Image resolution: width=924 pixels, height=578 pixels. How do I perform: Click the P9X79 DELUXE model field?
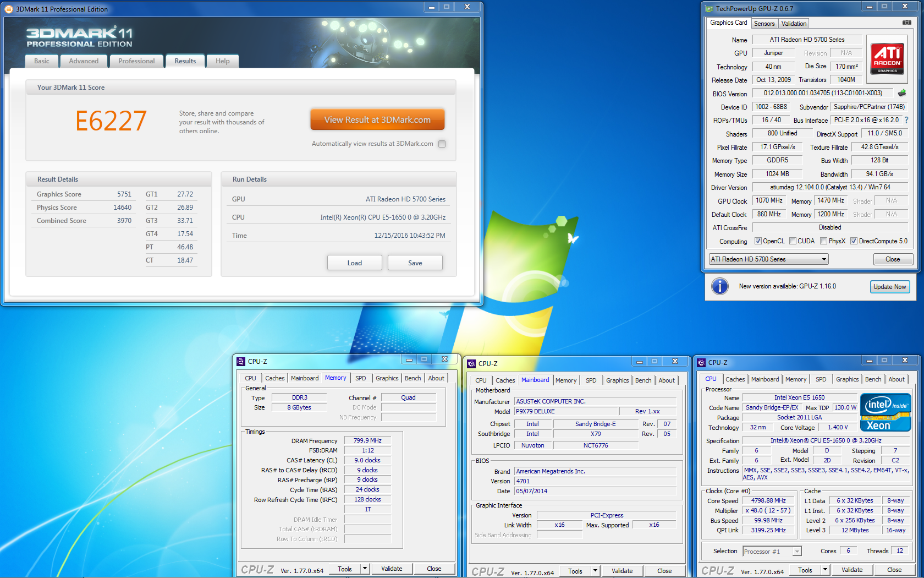point(565,411)
